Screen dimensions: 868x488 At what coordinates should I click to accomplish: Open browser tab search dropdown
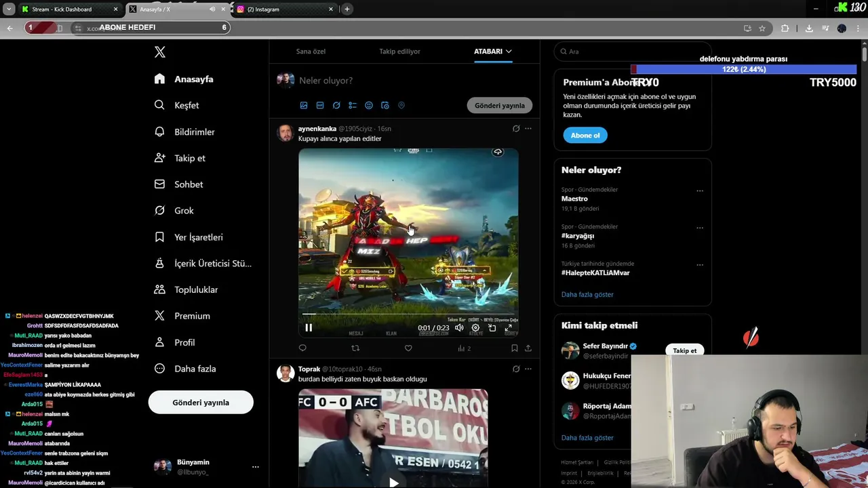[x=9, y=9]
